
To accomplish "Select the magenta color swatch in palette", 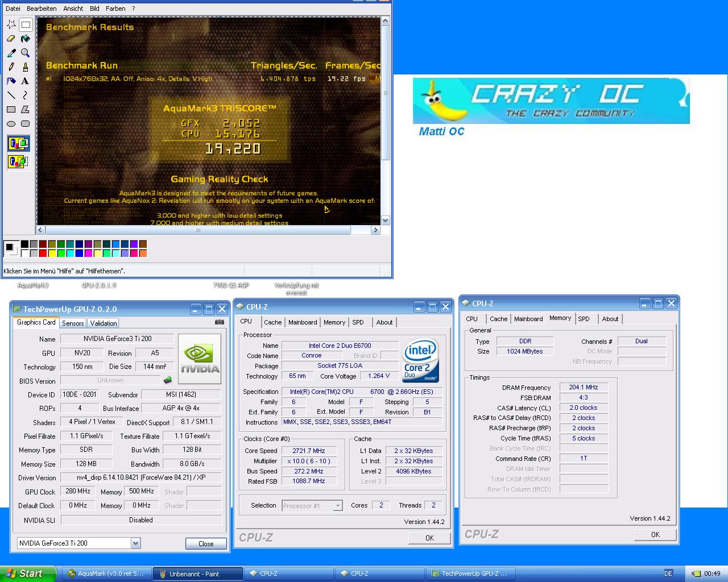I will pos(88,253).
